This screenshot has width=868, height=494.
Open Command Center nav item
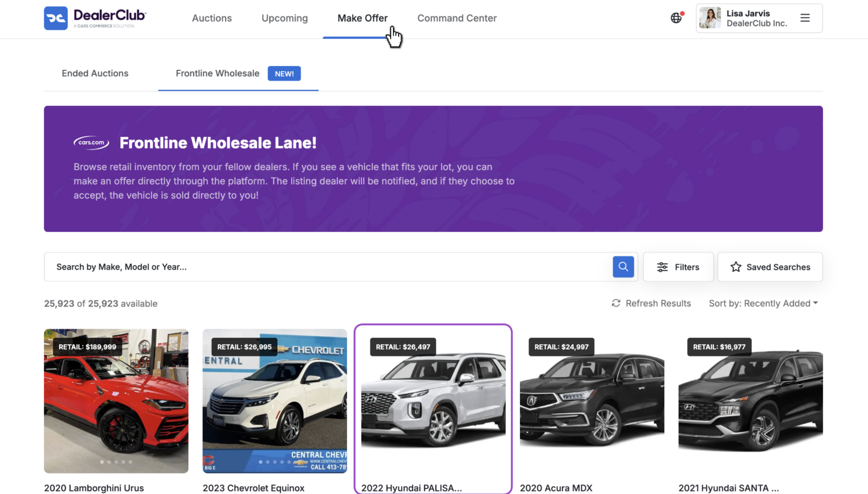(x=457, y=18)
